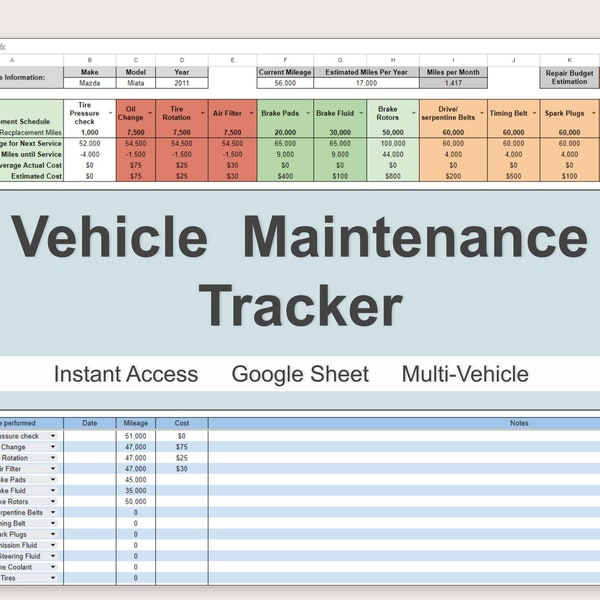Viewport: 600px width, 600px height.
Task: Select the Model cell containing Miata
Action: (x=136, y=83)
